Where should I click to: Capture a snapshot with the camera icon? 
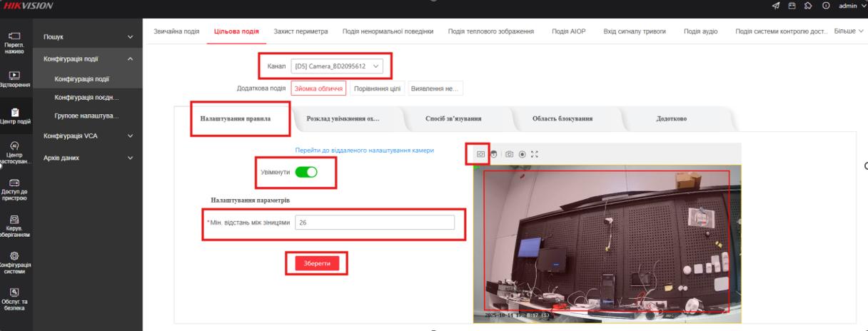pos(510,154)
